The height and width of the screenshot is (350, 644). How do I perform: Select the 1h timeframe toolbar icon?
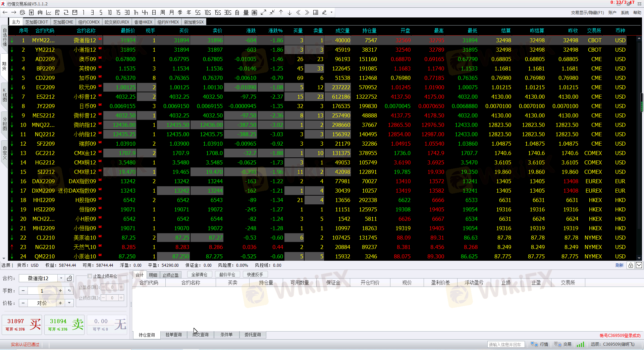click(x=136, y=12)
